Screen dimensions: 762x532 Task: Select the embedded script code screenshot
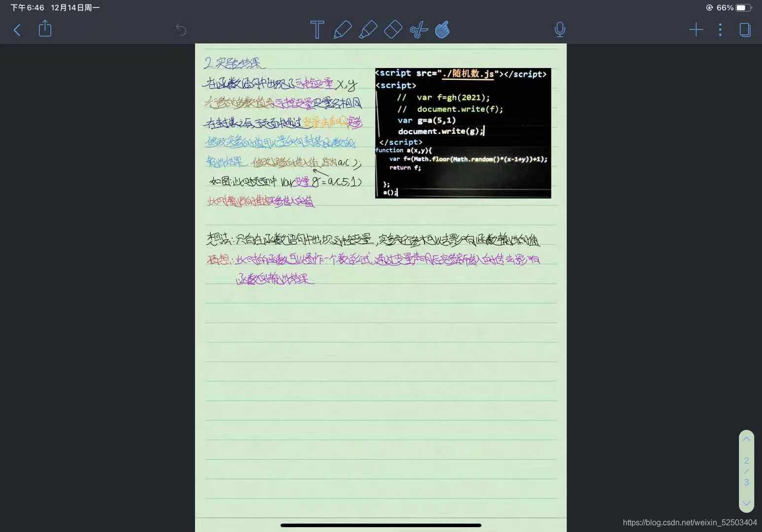(x=463, y=133)
